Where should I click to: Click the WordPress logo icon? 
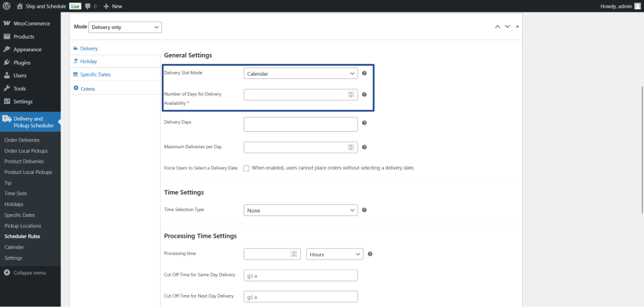pos(6,6)
